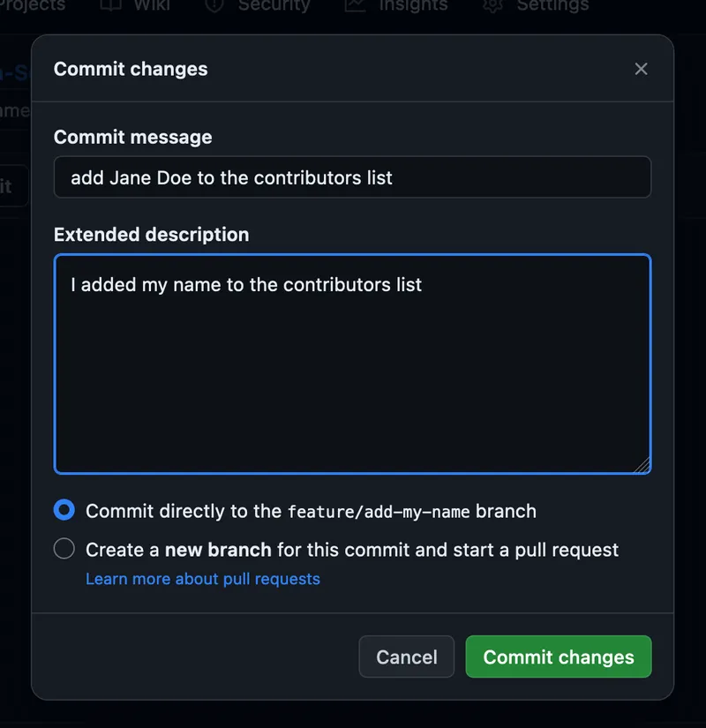Open the Settings gear icon

(491, 5)
